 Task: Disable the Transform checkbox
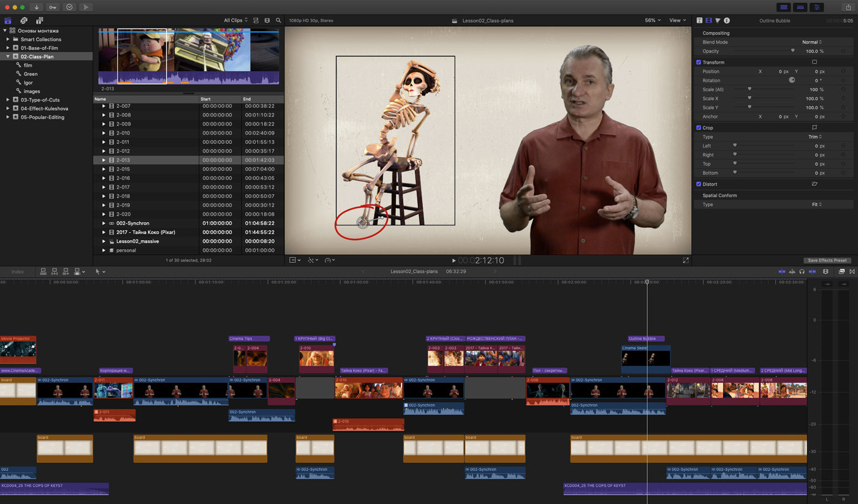[x=699, y=62]
